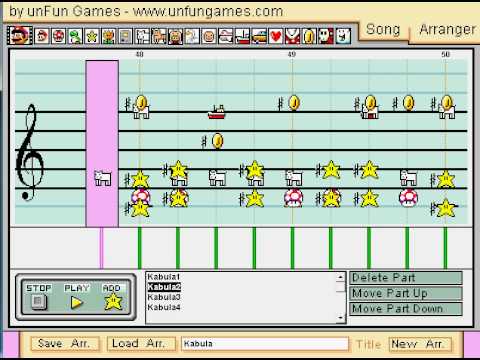
Task: Select Kabula3 in the parts list
Action: [x=164, y=297]
